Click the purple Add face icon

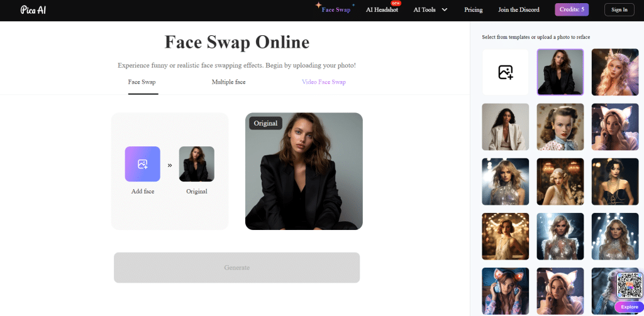coord(142,164)
